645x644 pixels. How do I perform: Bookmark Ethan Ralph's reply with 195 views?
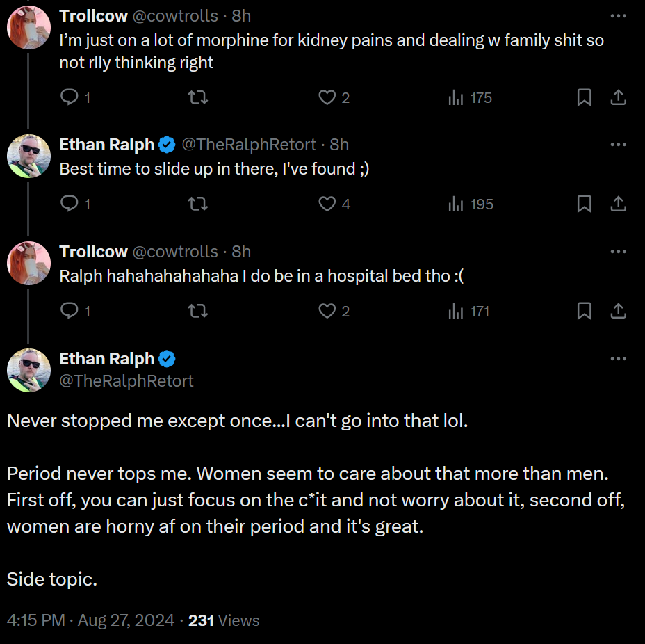[584, 204]
